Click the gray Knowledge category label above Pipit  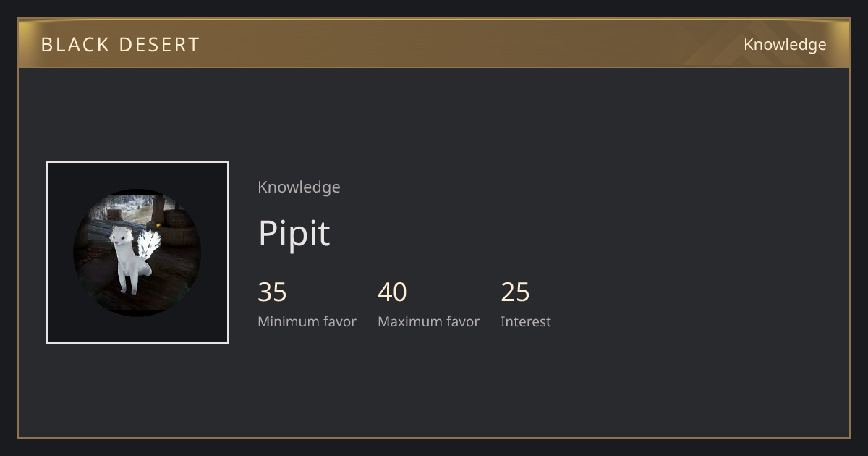click(x=299, y=187)
